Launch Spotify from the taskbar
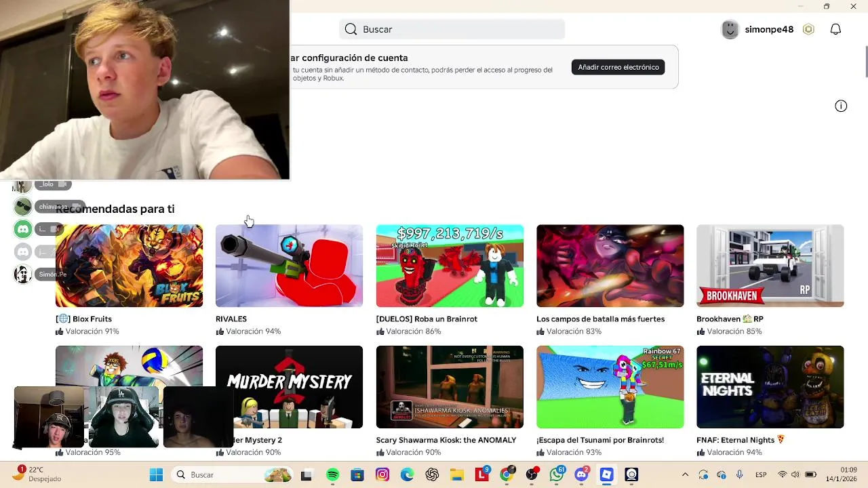The image size is (868, 488). pos(332,474)
